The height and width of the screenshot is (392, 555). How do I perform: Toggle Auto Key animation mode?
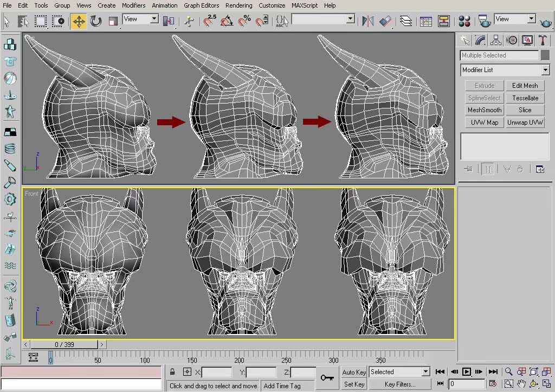coord(354,372)
